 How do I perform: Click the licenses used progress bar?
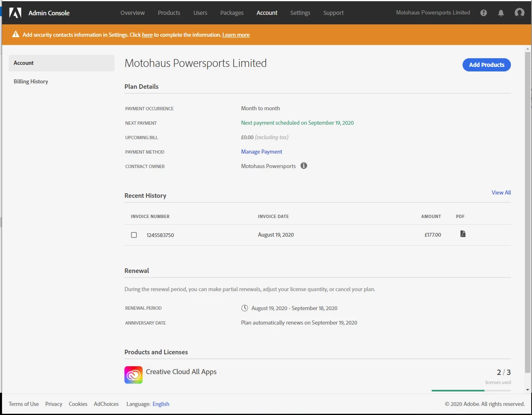tap(471, 390)
